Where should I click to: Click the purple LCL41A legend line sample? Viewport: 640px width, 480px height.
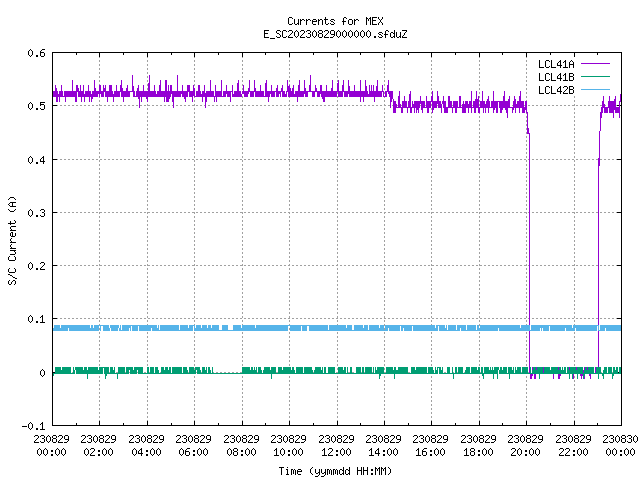pyautogui.click(x=595, y=64)
